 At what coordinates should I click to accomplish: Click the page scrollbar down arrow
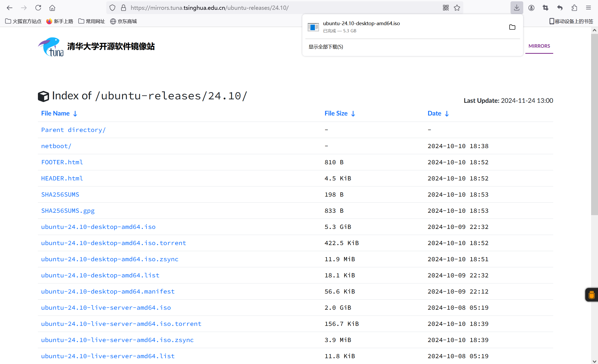coord(595,361)
